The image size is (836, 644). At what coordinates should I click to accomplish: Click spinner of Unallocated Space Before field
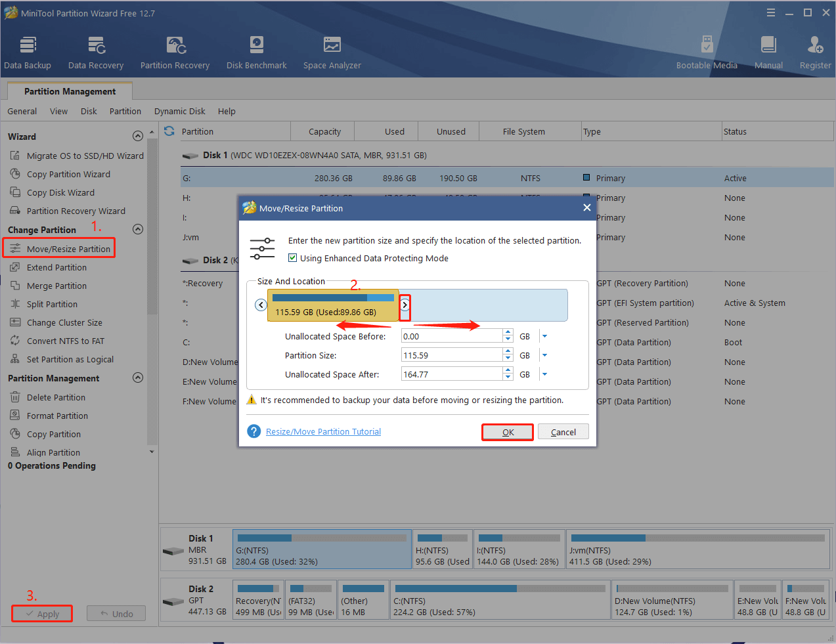pyautogui.click(x=508, y=336)
